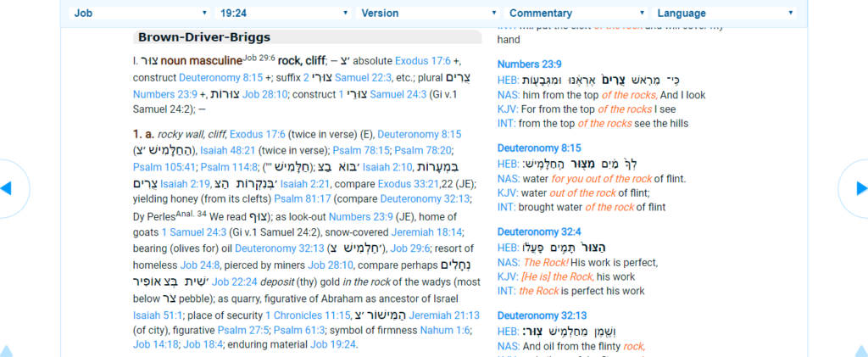The width and height of the screenshot is (868, 357).
Task: Open Psalm 114:8 reference
Action: pos(229,167)
